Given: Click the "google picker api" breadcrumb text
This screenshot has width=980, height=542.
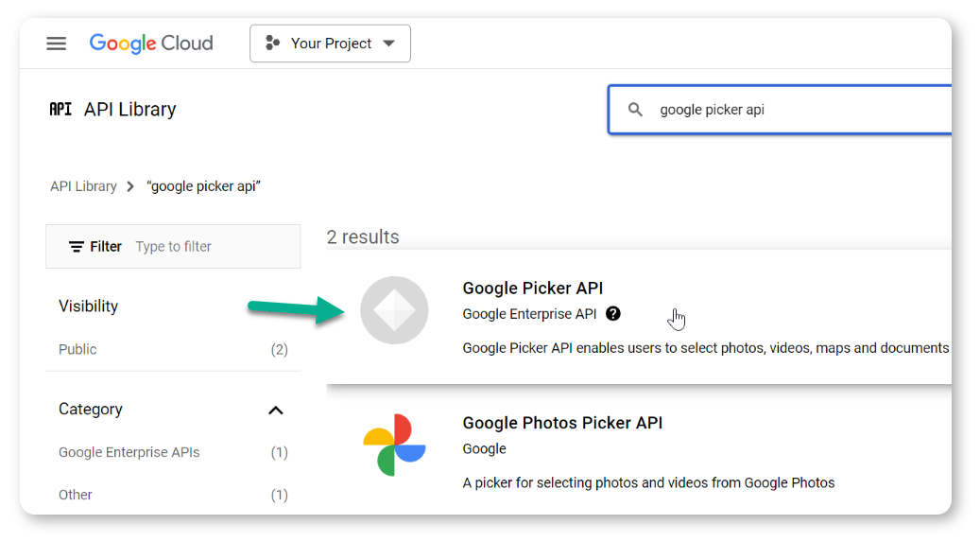Looking at the screenshot, I should point(203,186).
